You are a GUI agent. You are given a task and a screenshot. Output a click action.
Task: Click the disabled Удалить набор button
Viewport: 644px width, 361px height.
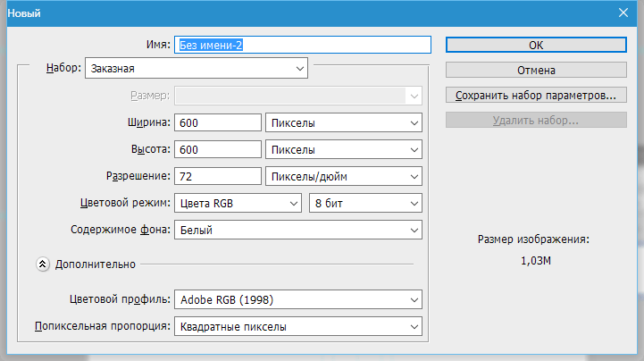click(x=536, y=121)
